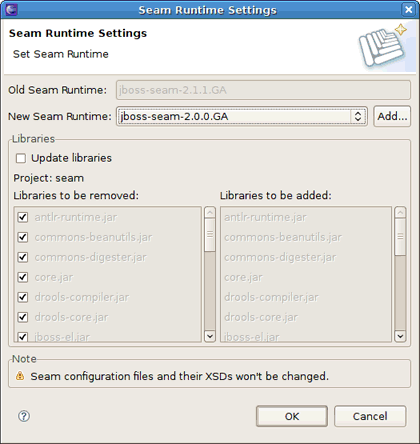
Task: Click the 'New Seam Runtime:' label
Action: coord(60,116)
